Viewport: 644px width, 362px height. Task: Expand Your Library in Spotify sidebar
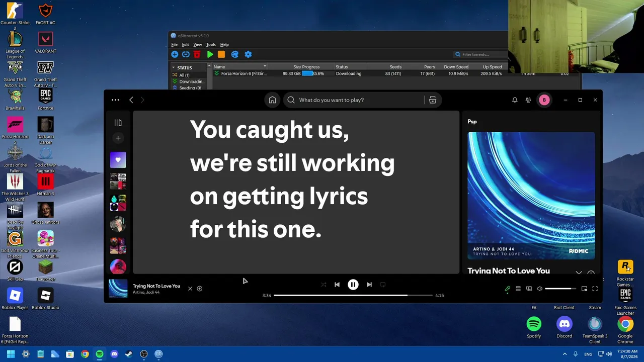point(118,123)
